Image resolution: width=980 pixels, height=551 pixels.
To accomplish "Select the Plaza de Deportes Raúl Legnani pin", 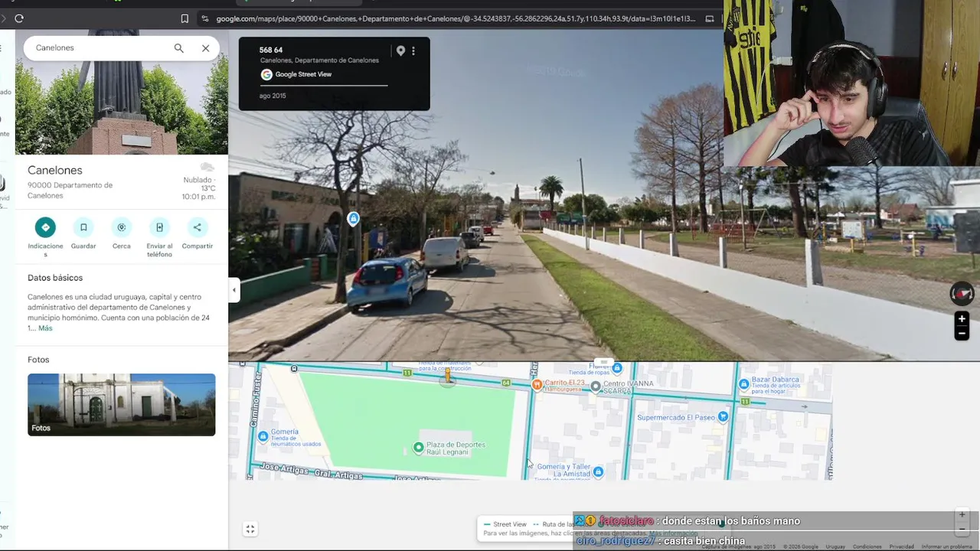I will pyautogui.click(x=418, y=448).
